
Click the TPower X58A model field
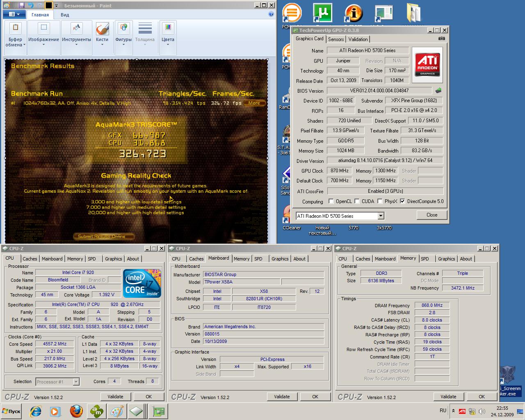click(241, 282)
